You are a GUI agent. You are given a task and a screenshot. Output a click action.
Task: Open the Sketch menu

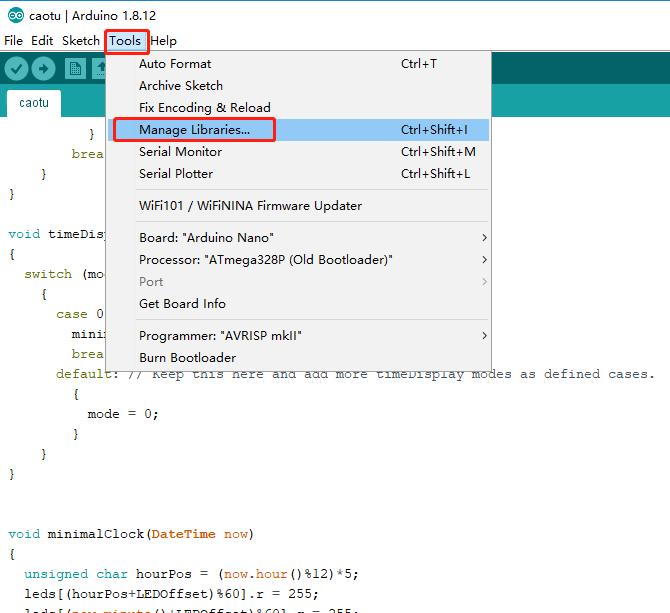point(81,41)
